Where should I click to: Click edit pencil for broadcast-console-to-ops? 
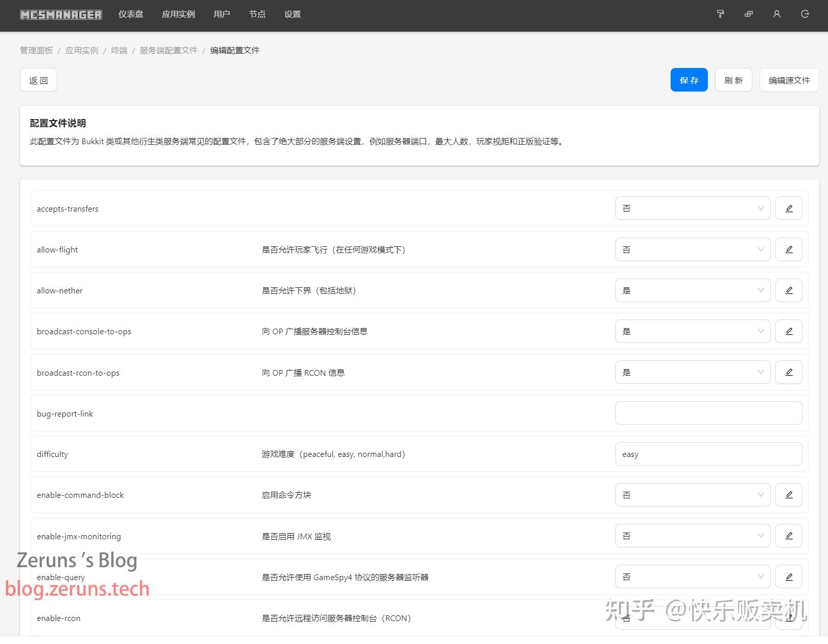(789, 331)
